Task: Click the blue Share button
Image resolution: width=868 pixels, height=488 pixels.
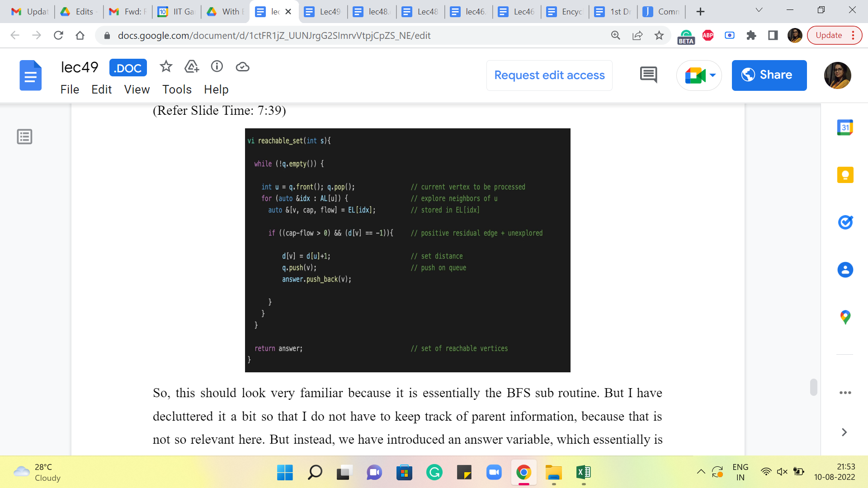Action: pos(769,75)
